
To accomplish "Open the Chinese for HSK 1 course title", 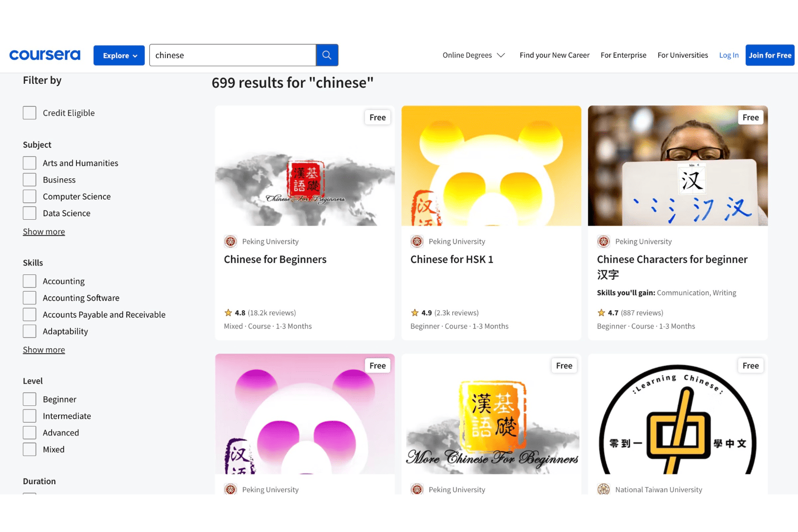I will coord(452,260).
